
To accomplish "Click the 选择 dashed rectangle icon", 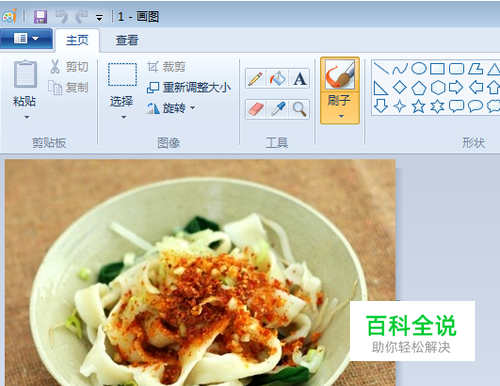I will [122, 75].
